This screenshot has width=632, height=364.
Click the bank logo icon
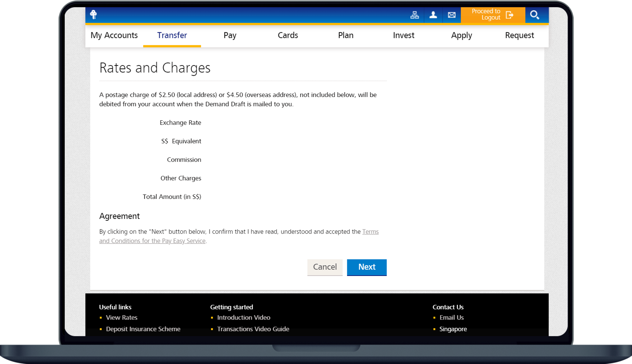(x=94, y=15)
